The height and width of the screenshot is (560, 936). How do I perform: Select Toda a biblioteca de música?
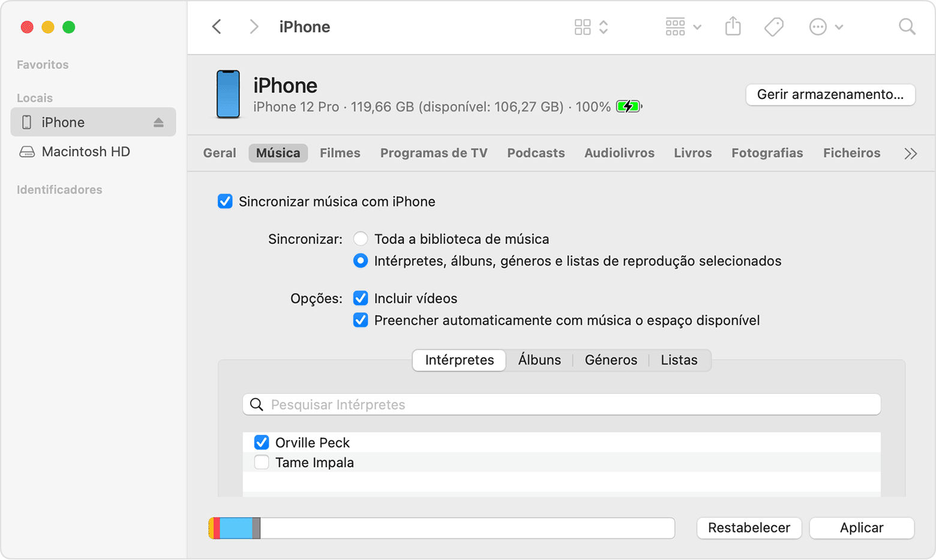coord(361,239)
